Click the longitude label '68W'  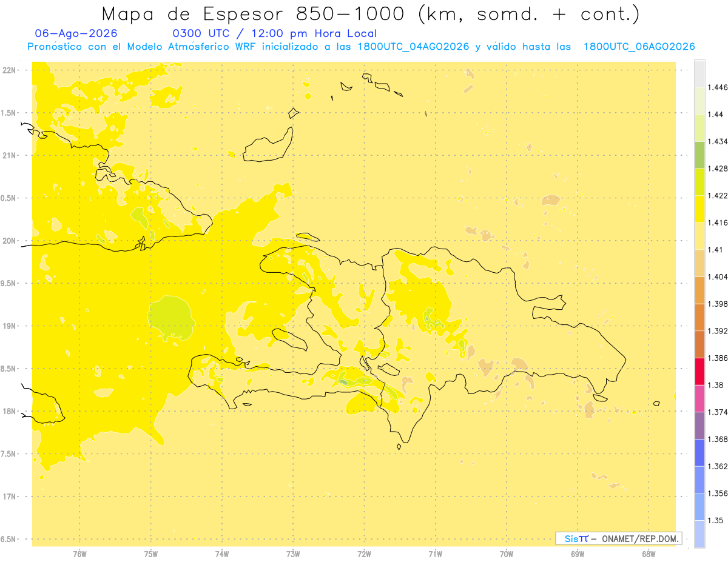(648, 554)
